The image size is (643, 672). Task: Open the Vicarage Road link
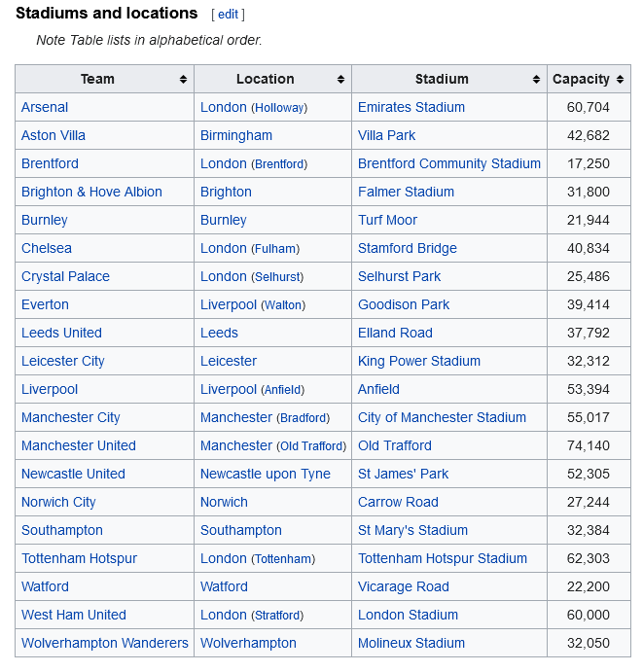(404, 586)
